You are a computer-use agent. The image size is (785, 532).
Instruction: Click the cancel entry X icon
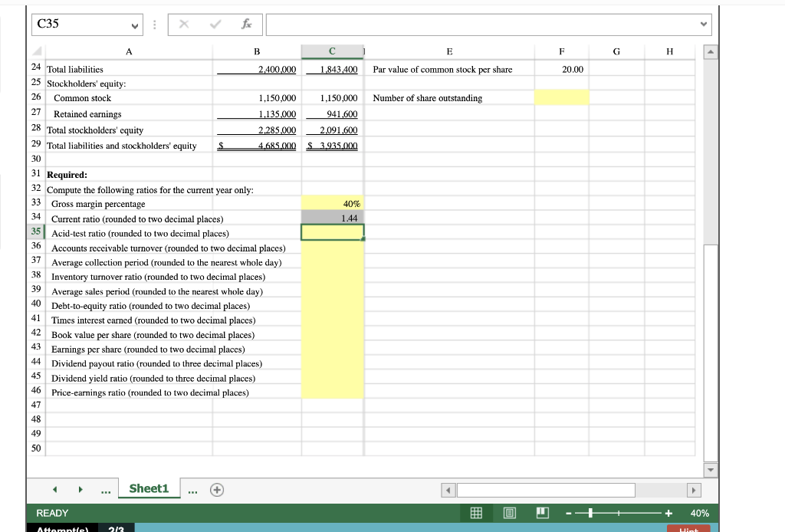tap(183, 24)
